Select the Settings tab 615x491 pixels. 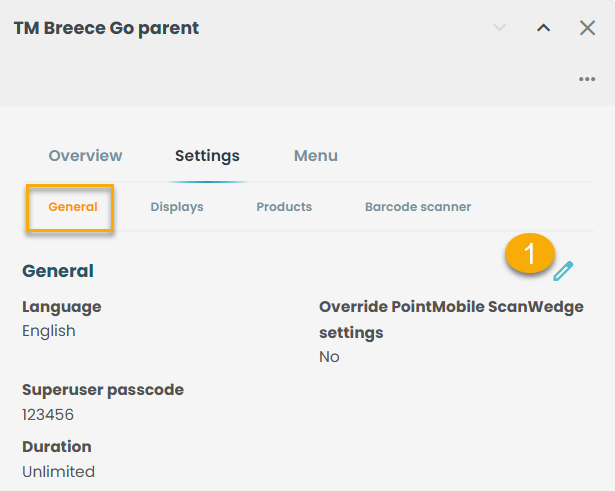pos(207,156)
